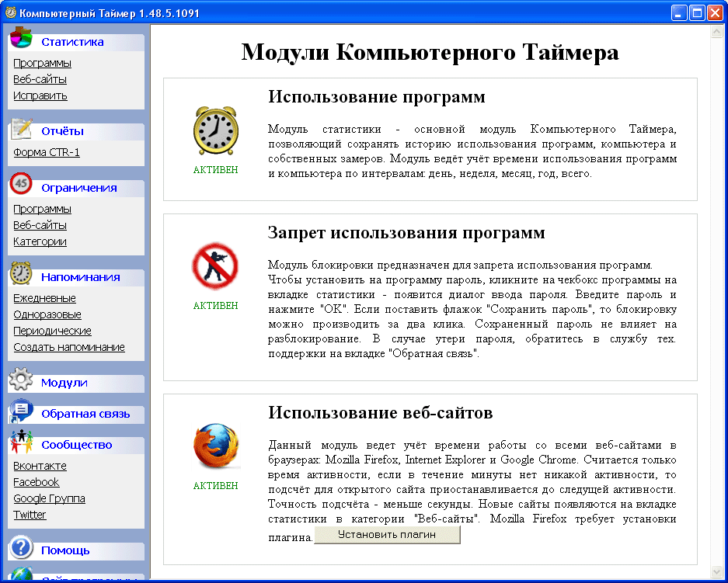Select the Модули section header
This screenshot has height=583, width=728.
click(64, 383)
